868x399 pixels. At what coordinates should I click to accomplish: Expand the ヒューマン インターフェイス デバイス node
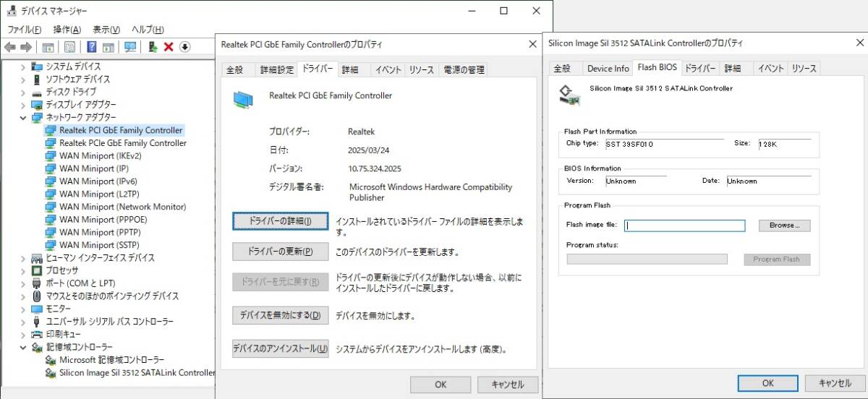23,257
